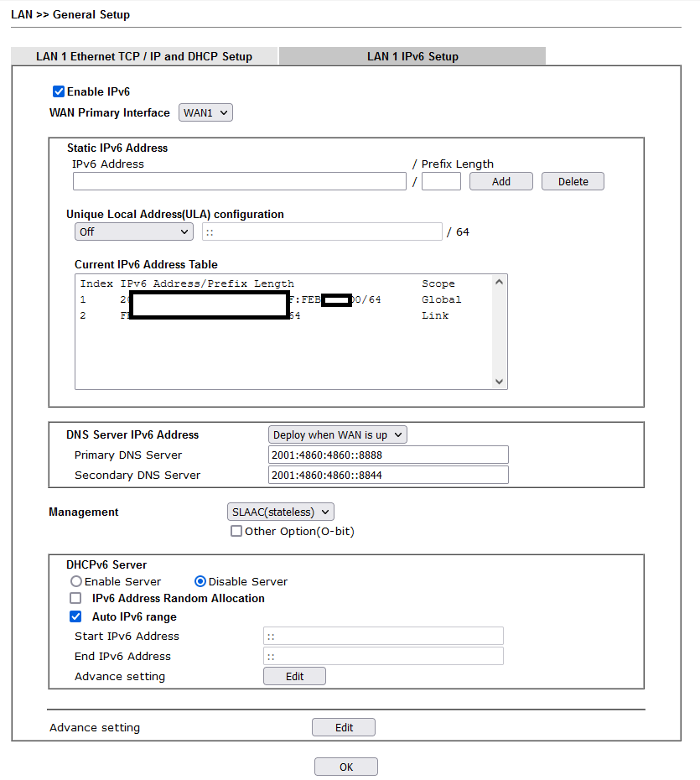The height and width of the screenshot is (780, 700).
Task: Click the End IPv6 Address field
Action: coord(383,656)
